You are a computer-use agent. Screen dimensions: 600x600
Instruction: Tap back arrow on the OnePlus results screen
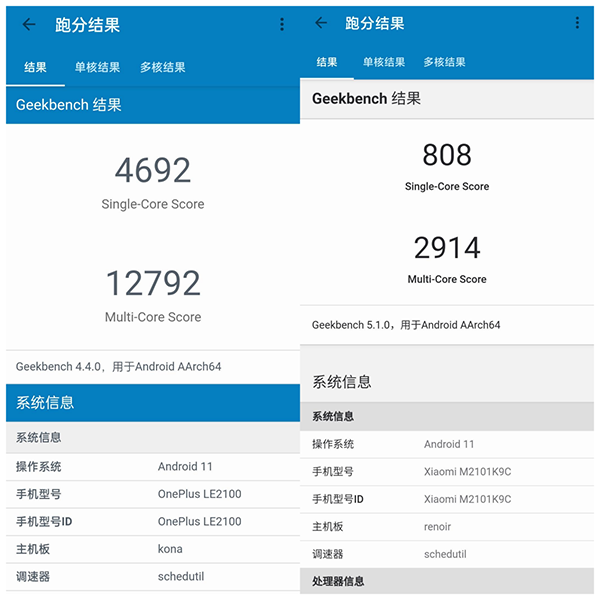pyautogui.click(x=29, y=25)
